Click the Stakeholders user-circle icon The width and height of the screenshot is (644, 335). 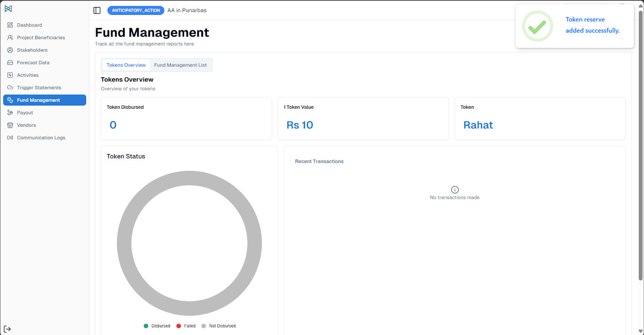pos(10,50)
